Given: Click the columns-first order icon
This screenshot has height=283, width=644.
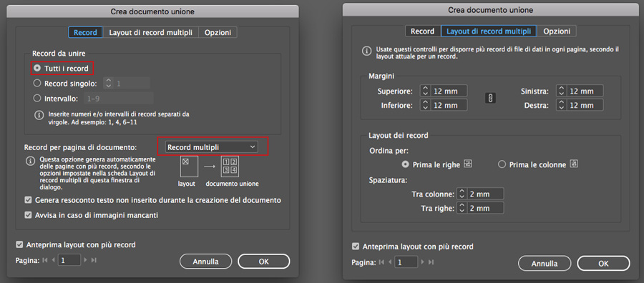Looking at the screenshot, I should coord(575,164).
